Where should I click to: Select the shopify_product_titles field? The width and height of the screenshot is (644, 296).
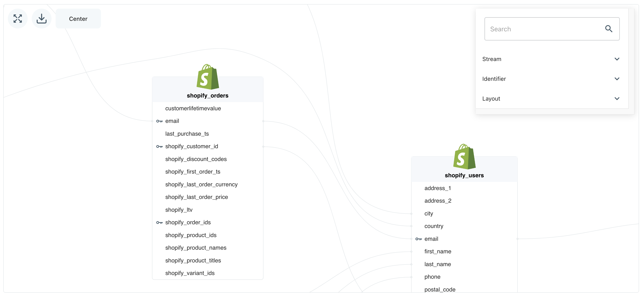click(193, 260)
